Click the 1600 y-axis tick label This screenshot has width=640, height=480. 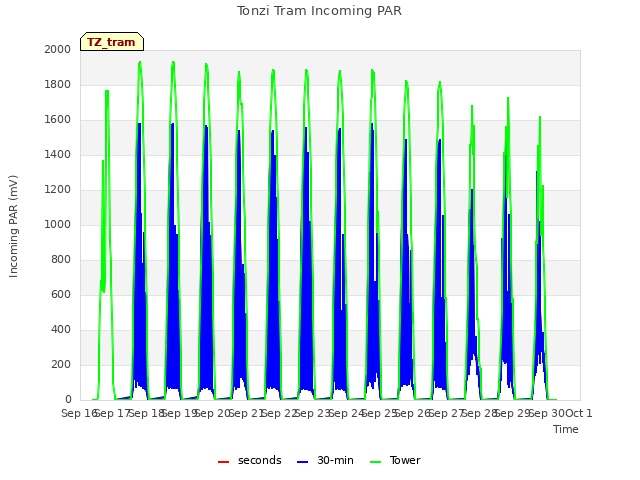pyautogui.click(x=58, y=120)
